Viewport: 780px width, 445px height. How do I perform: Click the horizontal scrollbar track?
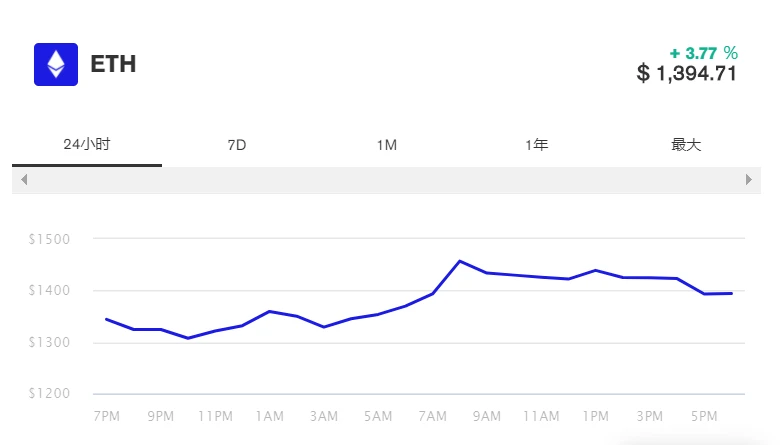[x=386, y=180]
